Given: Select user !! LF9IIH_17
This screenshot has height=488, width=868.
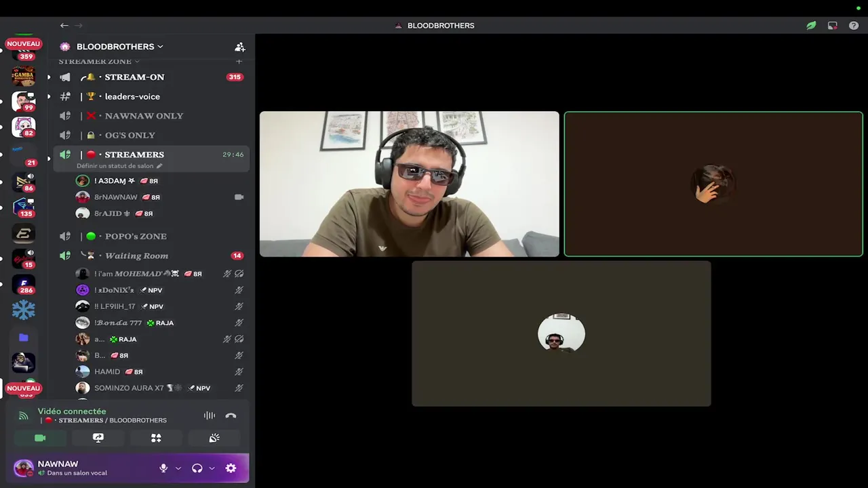Looking at the screenshot, I should click(x=161, y=306).
